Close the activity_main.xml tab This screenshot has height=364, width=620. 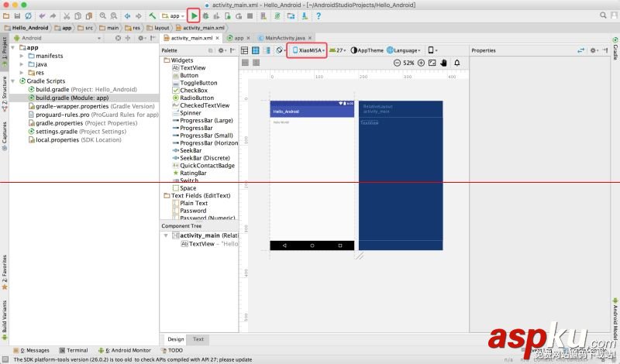tap(218, 38)
